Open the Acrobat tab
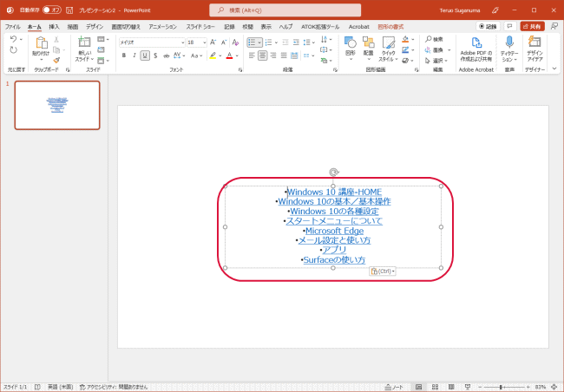Image resolution: width=564 pixels, height=392 pixels. click(x=358, y=27)
